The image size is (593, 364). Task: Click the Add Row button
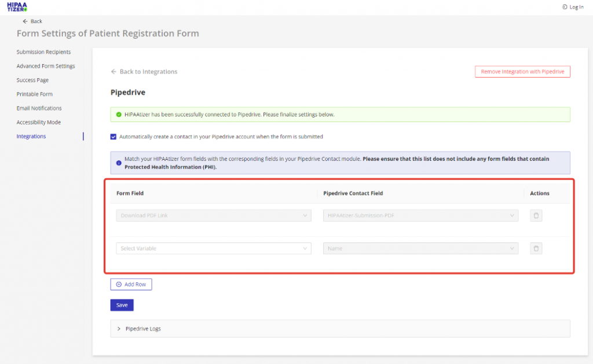131,284
